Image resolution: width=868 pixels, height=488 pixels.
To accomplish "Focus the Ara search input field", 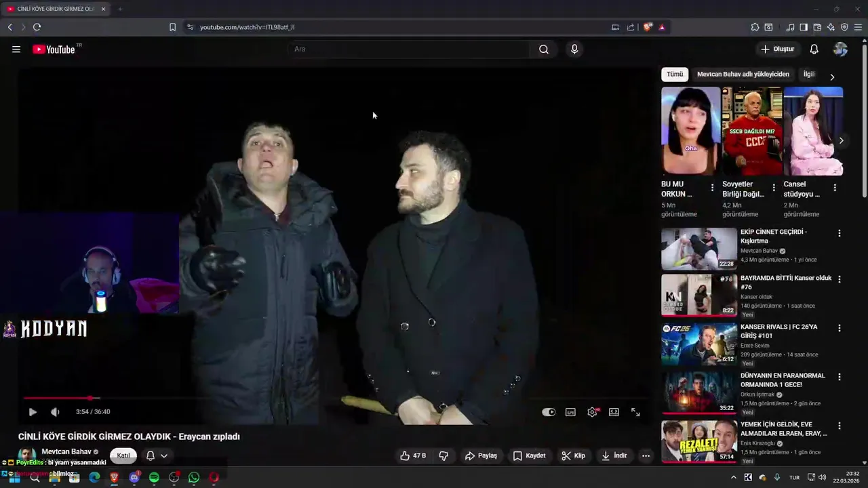I will pos(409,49).
